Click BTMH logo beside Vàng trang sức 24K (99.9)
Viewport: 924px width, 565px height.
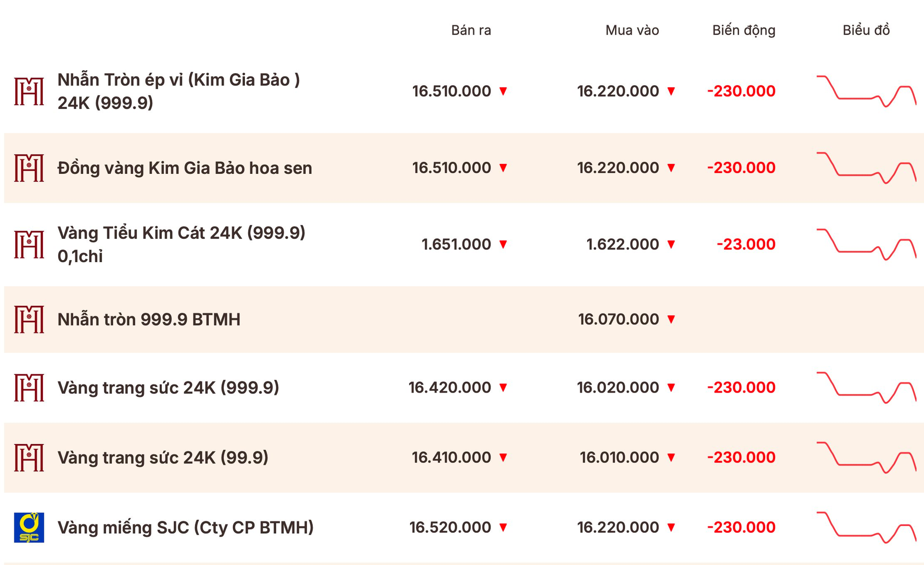click(x=29, y=458)
